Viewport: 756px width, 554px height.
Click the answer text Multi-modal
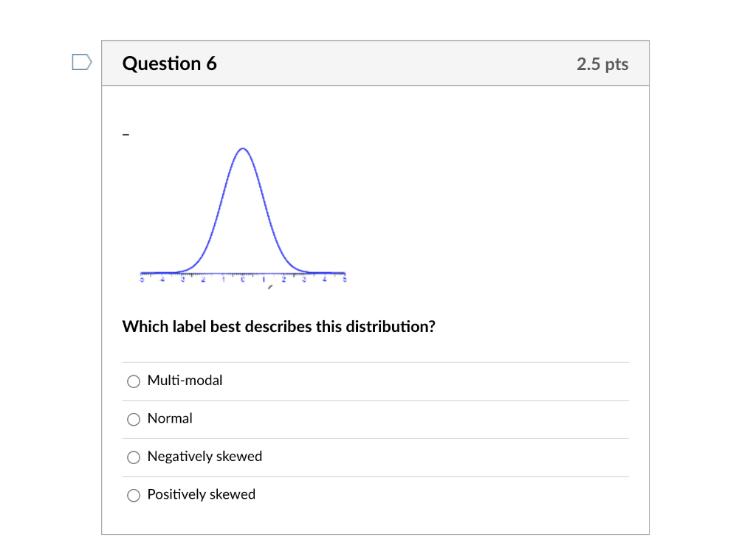185,380
